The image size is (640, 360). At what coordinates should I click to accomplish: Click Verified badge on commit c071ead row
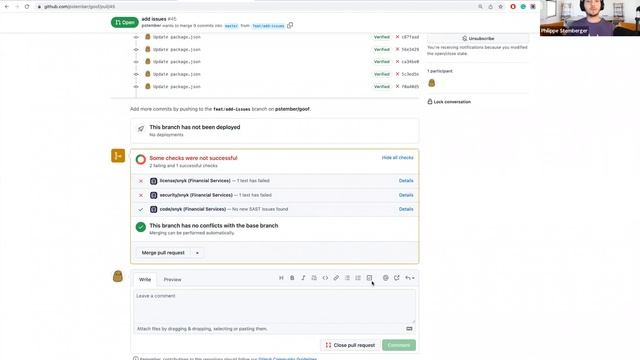[382, 37]
